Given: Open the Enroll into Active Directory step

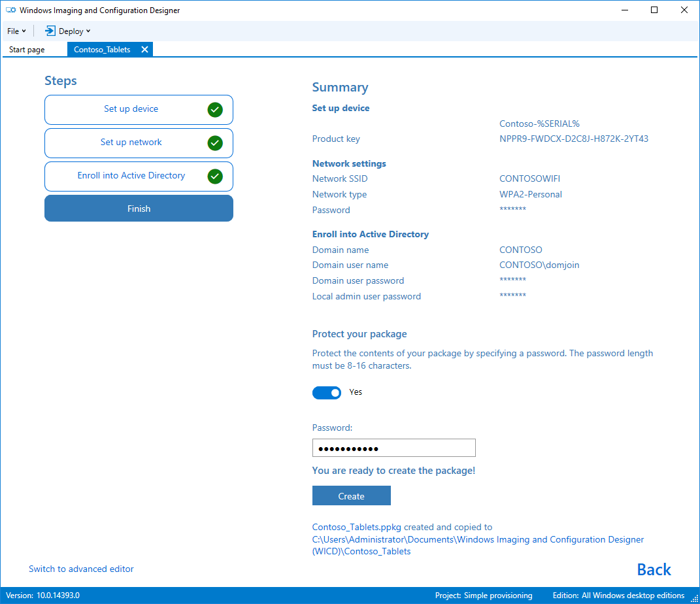Looking at the screenshot, I should pyautogui.click(x=139, y=176).
